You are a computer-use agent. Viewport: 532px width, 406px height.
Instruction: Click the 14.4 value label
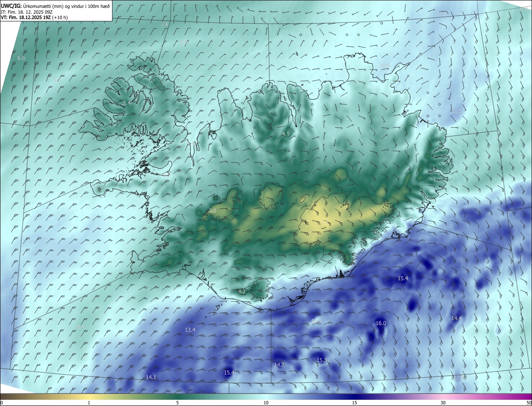click(x=456, y=318)
